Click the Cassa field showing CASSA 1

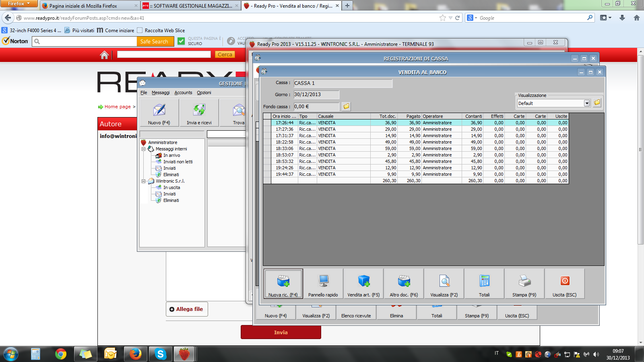(343, 83)
